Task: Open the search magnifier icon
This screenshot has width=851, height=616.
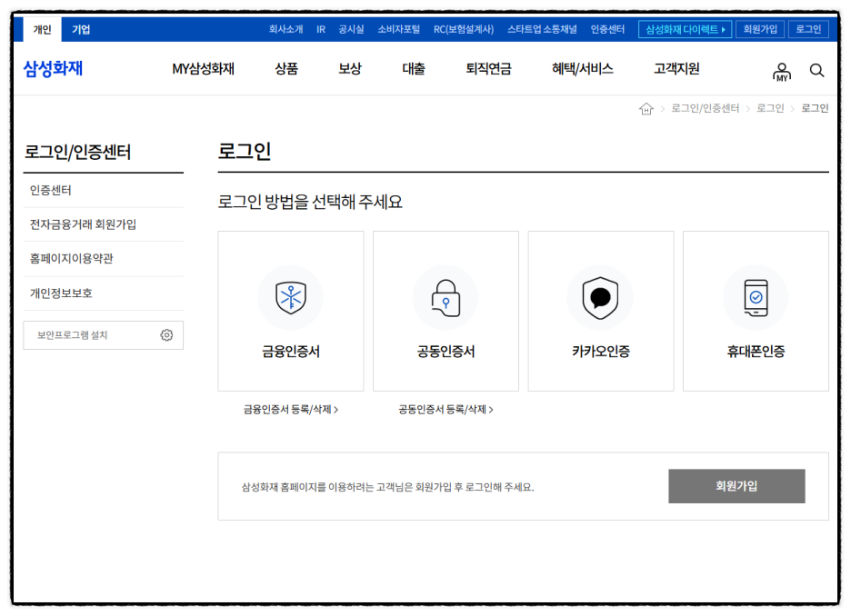Action: (x=816, y=71)
